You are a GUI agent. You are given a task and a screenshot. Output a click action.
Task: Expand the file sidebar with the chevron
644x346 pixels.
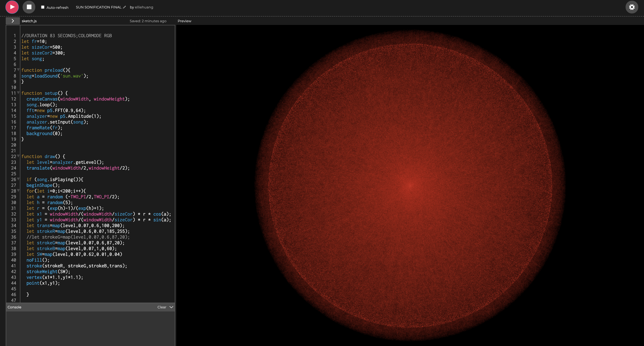[13, 21]
